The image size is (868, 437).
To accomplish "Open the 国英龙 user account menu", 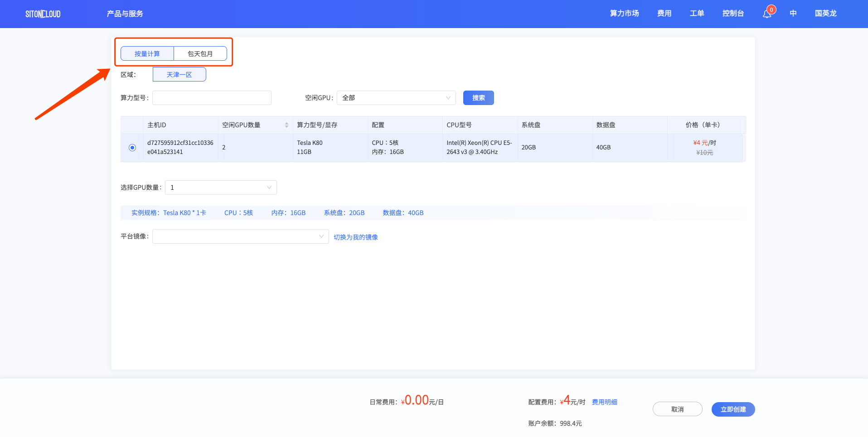I will pyautogui.click(x=826, y=14).
